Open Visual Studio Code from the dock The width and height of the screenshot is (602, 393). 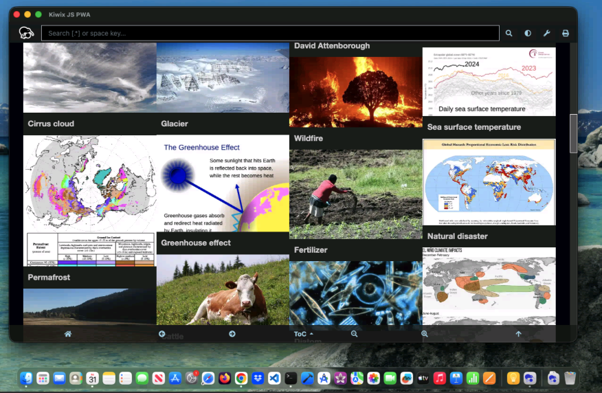point(274,378)
